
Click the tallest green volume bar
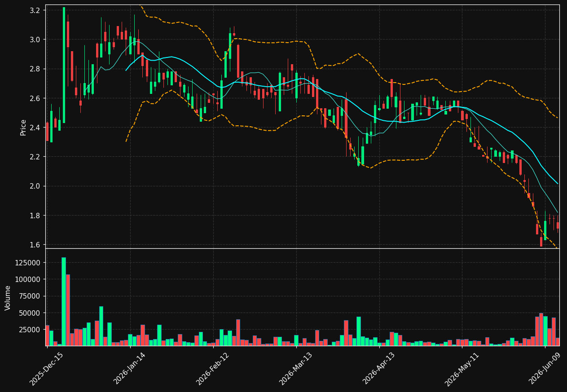64,301
